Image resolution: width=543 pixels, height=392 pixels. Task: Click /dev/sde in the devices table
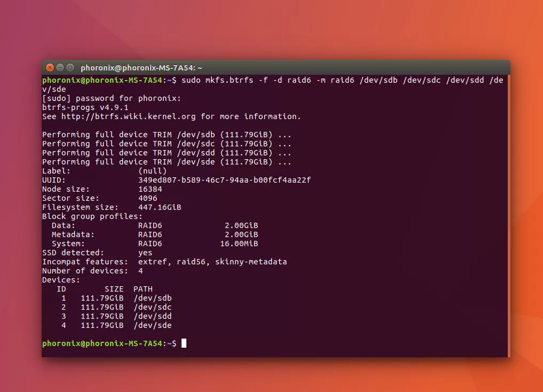[152, 325]
